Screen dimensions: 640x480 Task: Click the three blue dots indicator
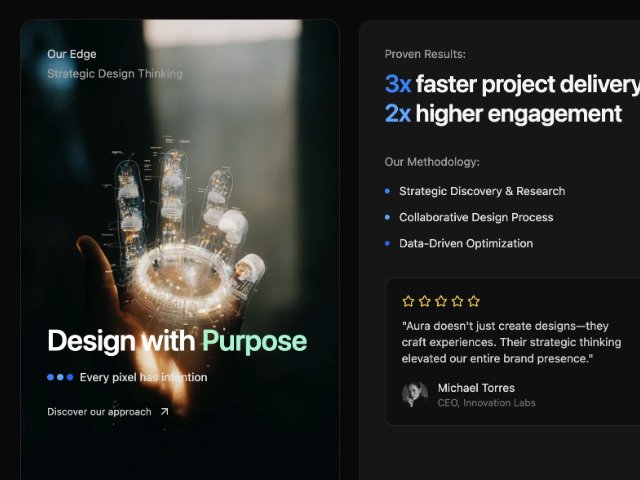tap(60, 377)
